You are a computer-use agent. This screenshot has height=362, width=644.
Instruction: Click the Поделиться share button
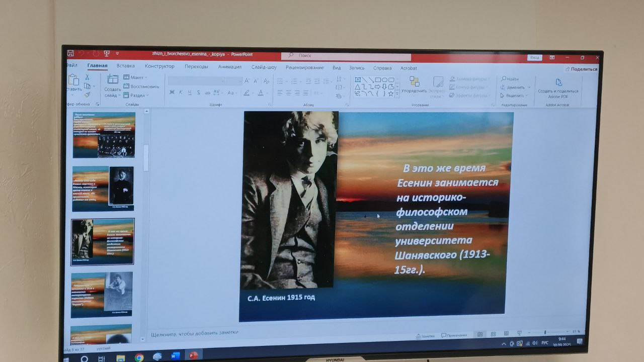click(581, 69)
